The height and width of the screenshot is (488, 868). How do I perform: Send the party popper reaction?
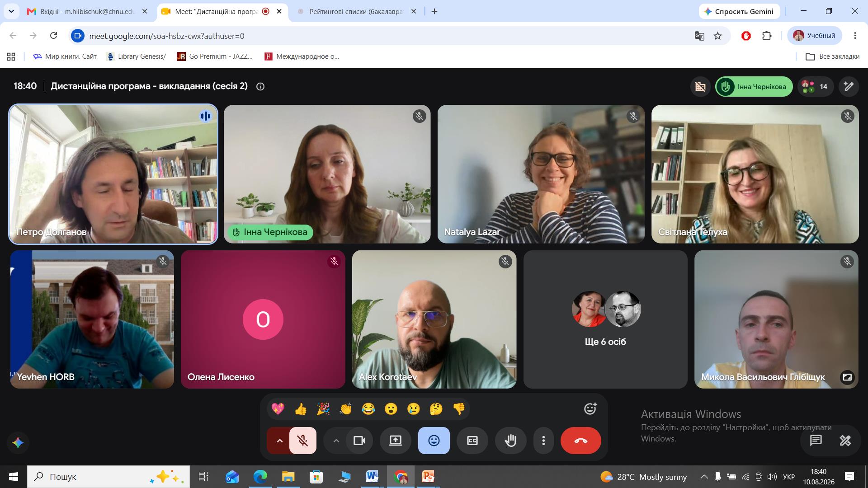(323, 409)
